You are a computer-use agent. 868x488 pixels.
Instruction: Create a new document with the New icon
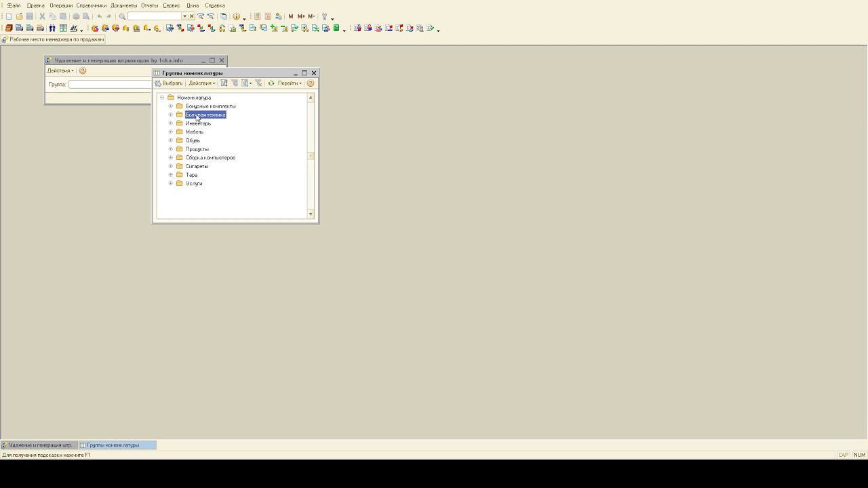[9, 16]
